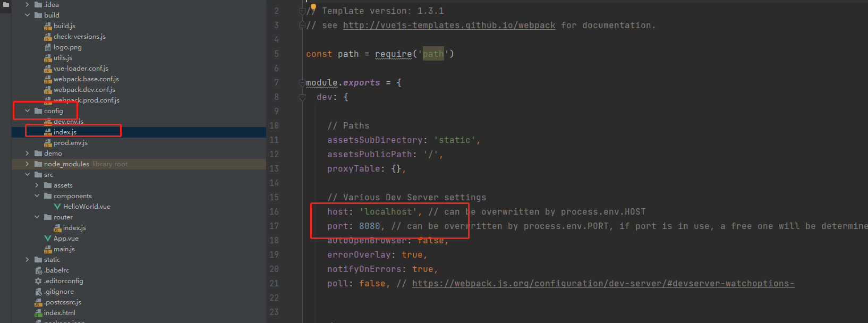Expand the .idea folder
This screenshot has height=323, width=868.
(28, 5)
